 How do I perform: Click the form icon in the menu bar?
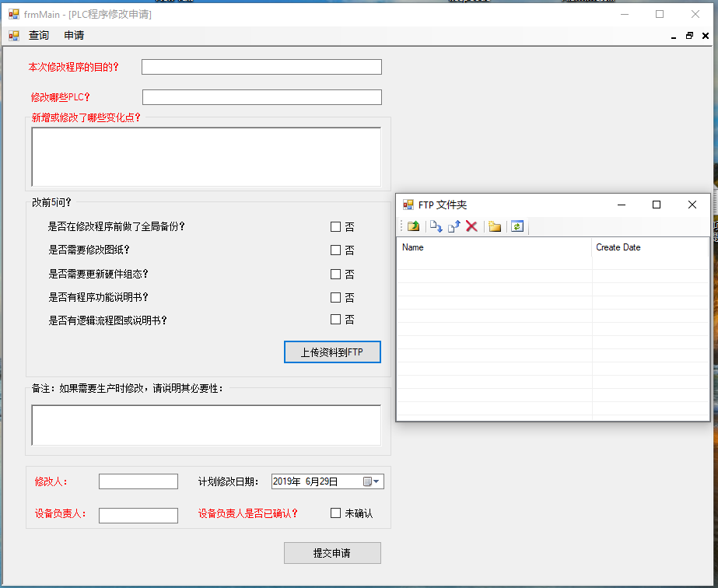click(x=14, y=36)
